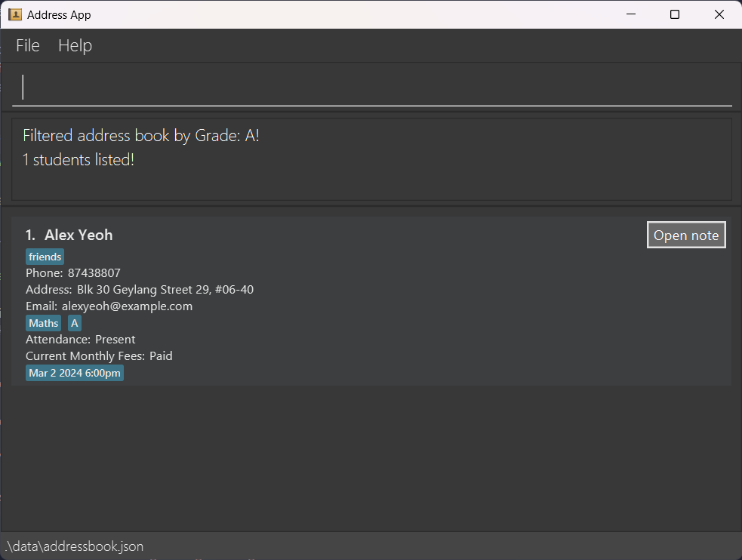Open the File menu
Screen dimensions: 742x560
[x=28, y=45]
